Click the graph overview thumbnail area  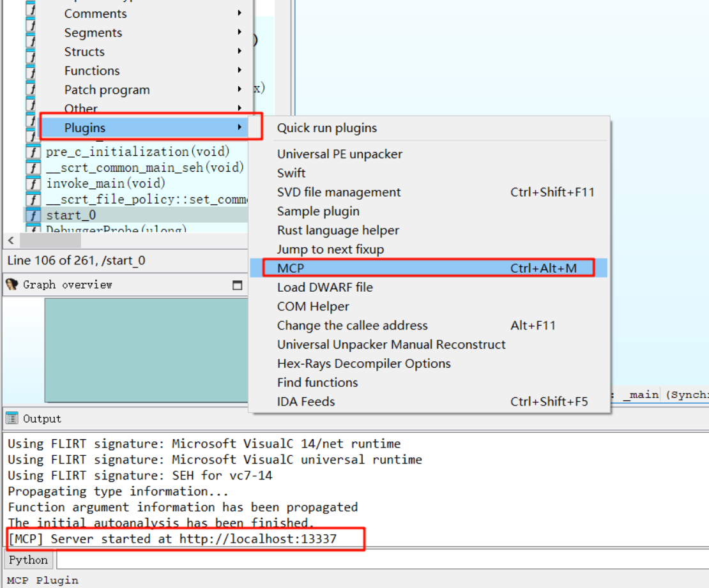click(147, 350)
